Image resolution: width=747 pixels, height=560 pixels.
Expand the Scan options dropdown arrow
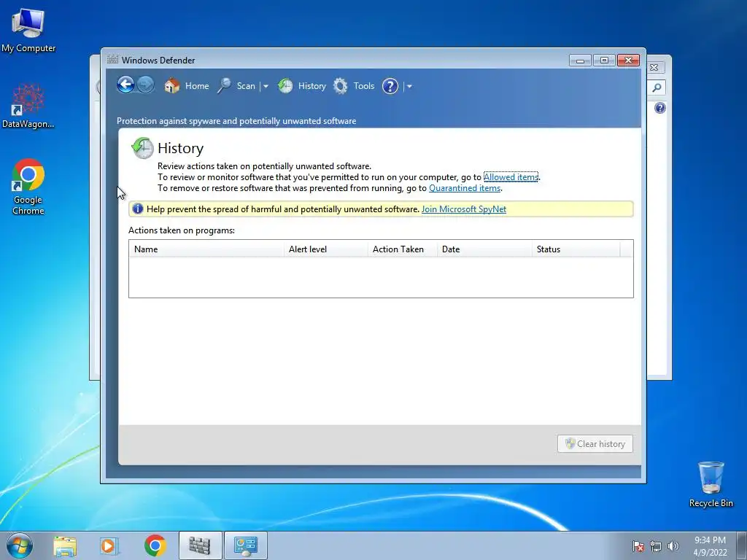coord(266,86)
